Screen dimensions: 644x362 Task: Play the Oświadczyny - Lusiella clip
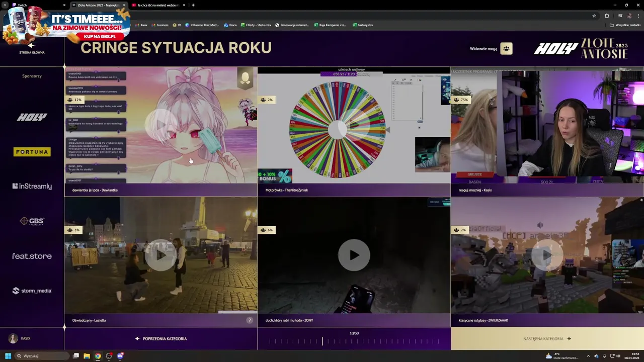(160, 255)
